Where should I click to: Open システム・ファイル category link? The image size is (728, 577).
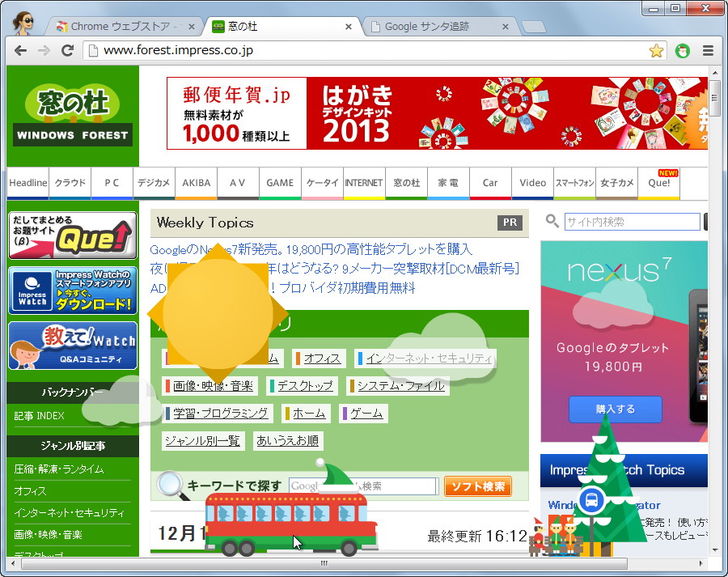(x=400, y=385)
